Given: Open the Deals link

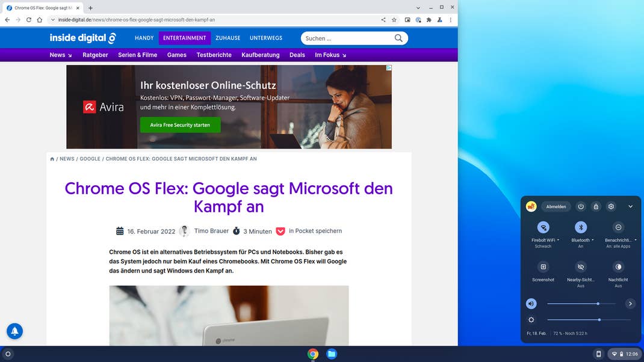Looking at the screenshot, I should [x=297, y=55].
